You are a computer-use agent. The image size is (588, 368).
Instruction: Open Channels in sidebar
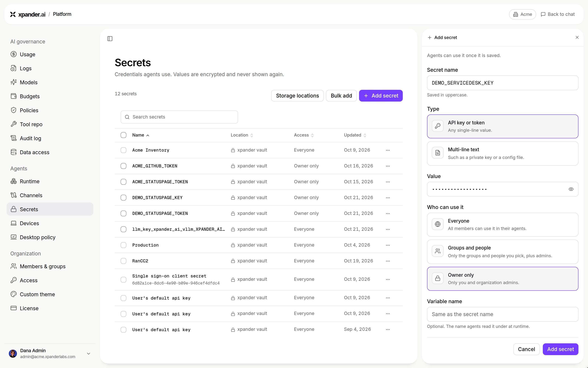click(x=50, y=195)
